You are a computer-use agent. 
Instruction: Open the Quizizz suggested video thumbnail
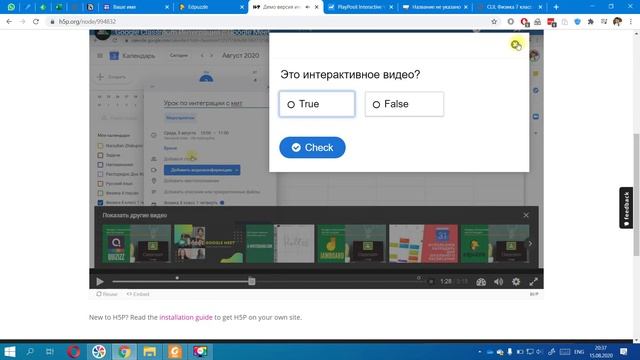coord(137,244)
